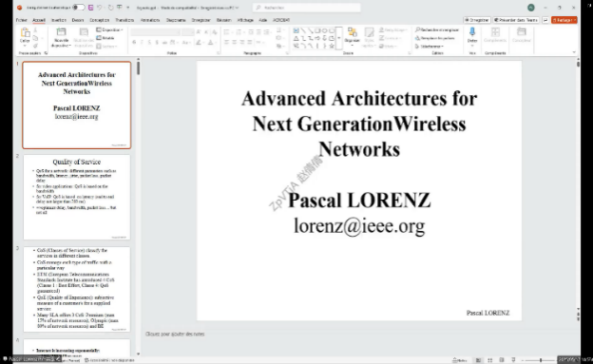The height and width of the screenshot is (364, 593).
Task: Adjust the zoom slider handle
Action: (541, 360)
